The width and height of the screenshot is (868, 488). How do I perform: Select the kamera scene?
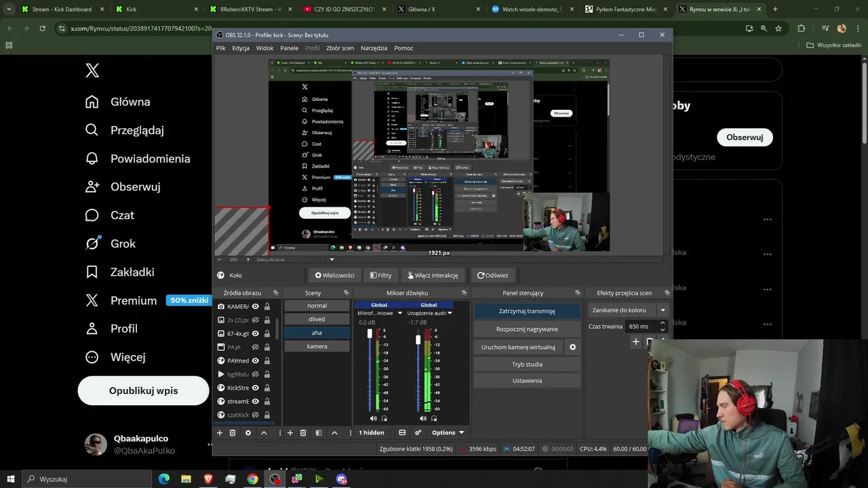point(317,346)
